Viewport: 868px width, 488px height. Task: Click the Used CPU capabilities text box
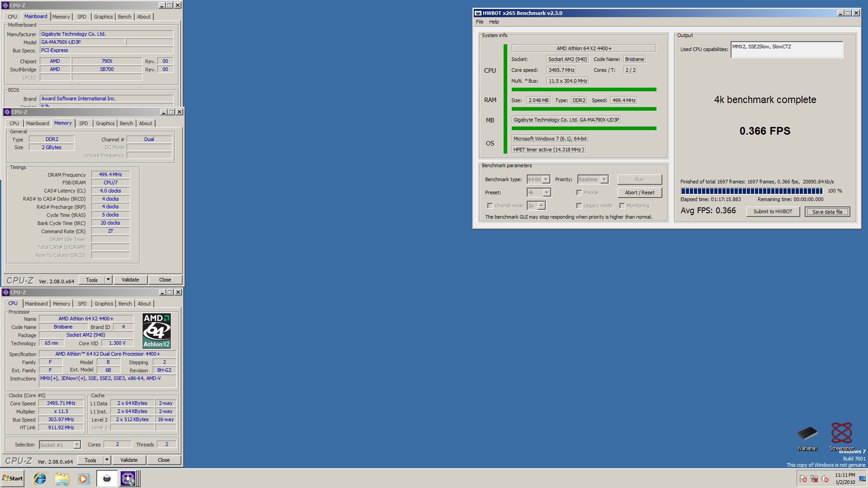[x=787, y=50]
